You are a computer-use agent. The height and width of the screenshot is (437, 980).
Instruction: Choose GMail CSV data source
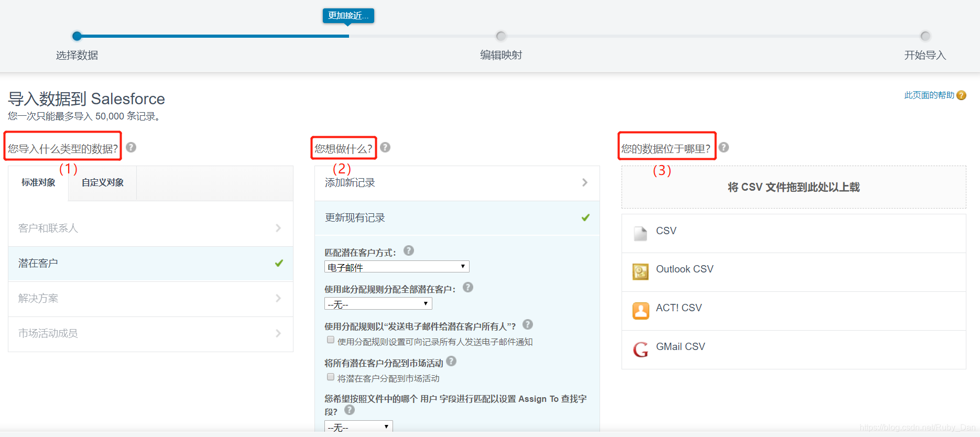pos(793,349)
